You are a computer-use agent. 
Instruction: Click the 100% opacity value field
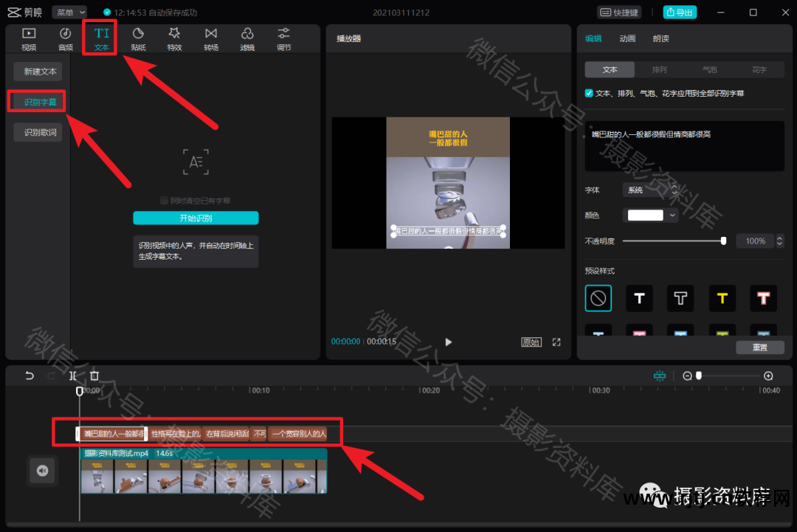(756, 241)
